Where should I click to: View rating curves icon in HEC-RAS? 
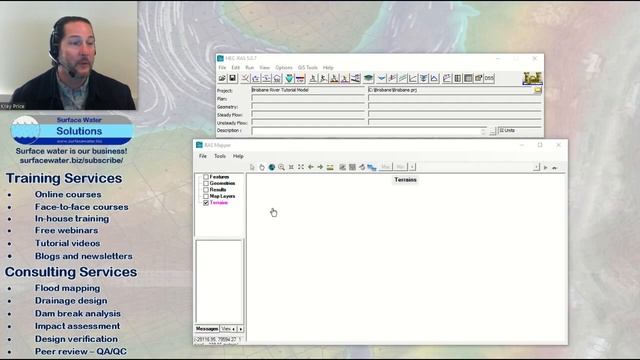413,78
